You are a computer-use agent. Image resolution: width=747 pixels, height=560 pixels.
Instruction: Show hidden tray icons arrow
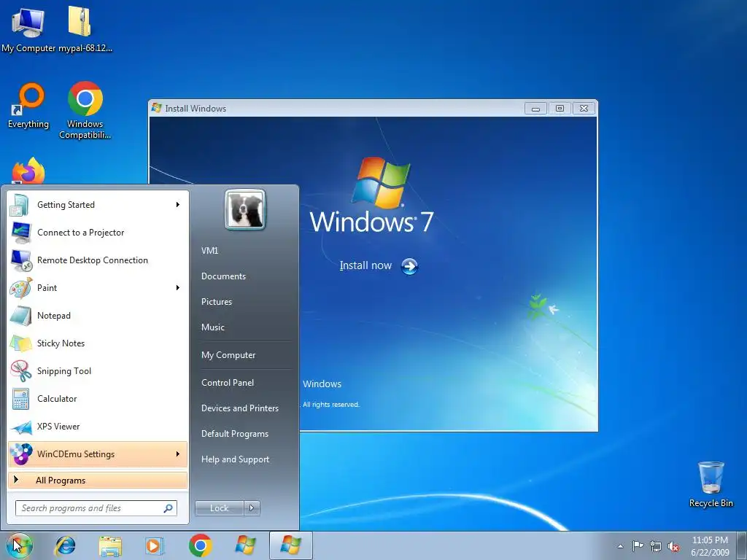(620, 546)
